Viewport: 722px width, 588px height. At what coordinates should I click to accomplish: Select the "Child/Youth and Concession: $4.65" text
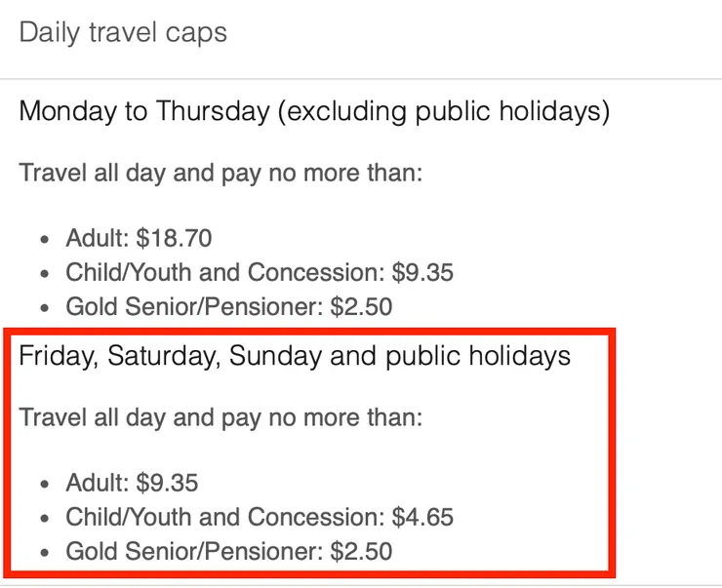click(260, 516)
